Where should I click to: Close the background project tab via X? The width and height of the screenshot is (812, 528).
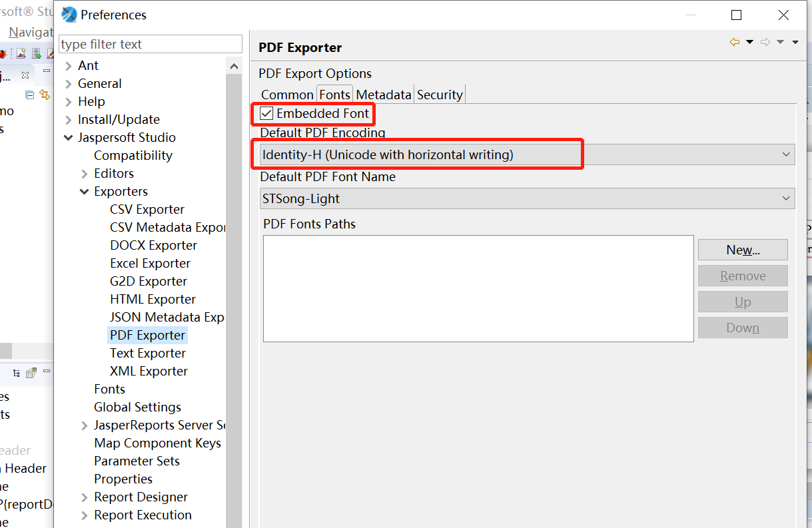point(25,75)
